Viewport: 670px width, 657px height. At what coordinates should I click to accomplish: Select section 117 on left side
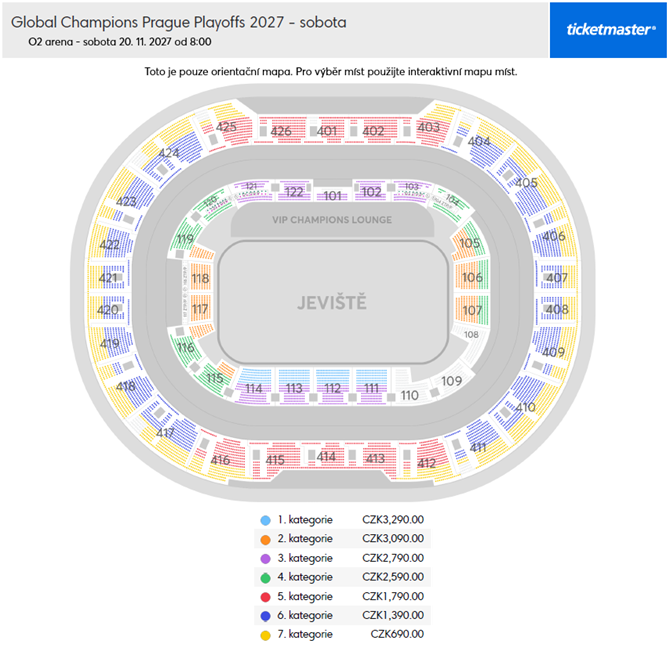coord(200,310)
